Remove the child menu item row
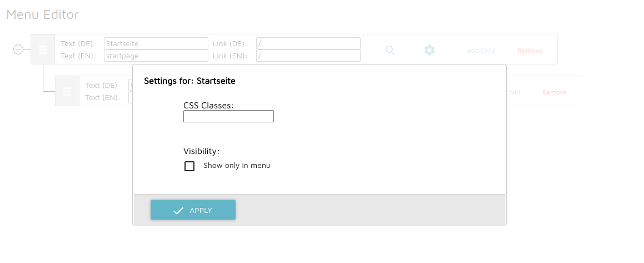This screenshot has height=263, width=644. coord(554,92)
